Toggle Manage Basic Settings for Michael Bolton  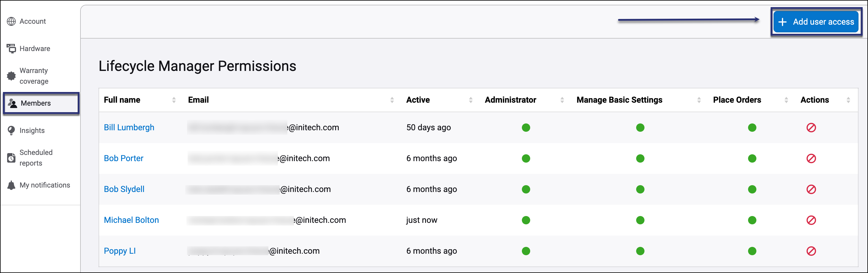tap(640, 220)
